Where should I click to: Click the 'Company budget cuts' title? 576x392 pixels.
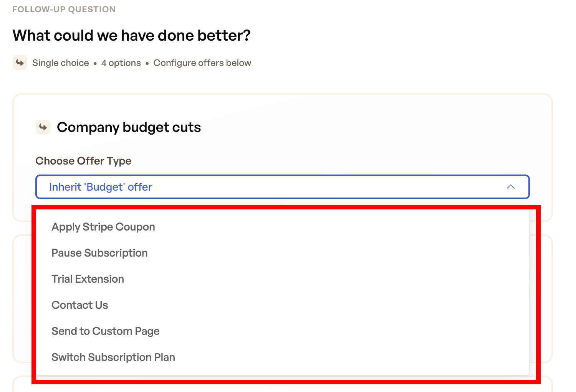coord(129,127)
